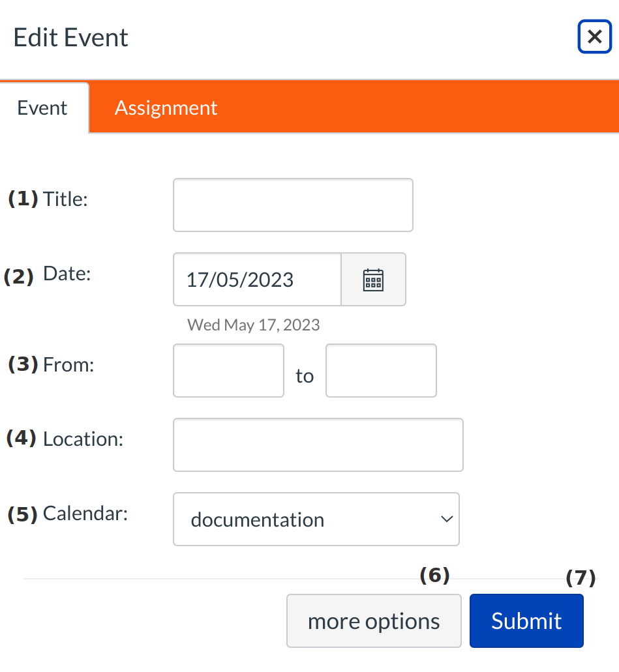Click the From label
Image resolution: width=619 pixels, height=672 pixels.
point(68,364)
